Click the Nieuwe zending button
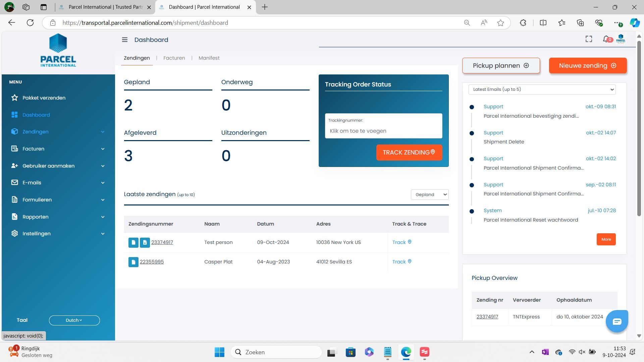 tap(588, 66)
